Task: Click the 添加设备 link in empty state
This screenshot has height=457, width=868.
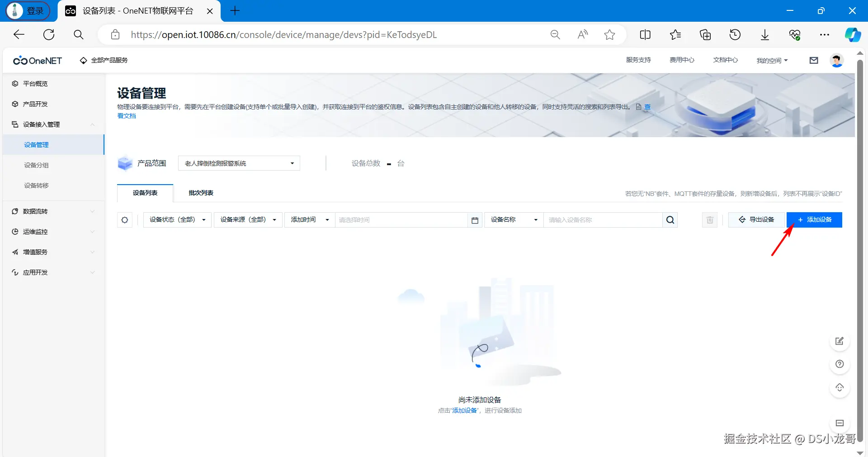Action: (465, 410)
